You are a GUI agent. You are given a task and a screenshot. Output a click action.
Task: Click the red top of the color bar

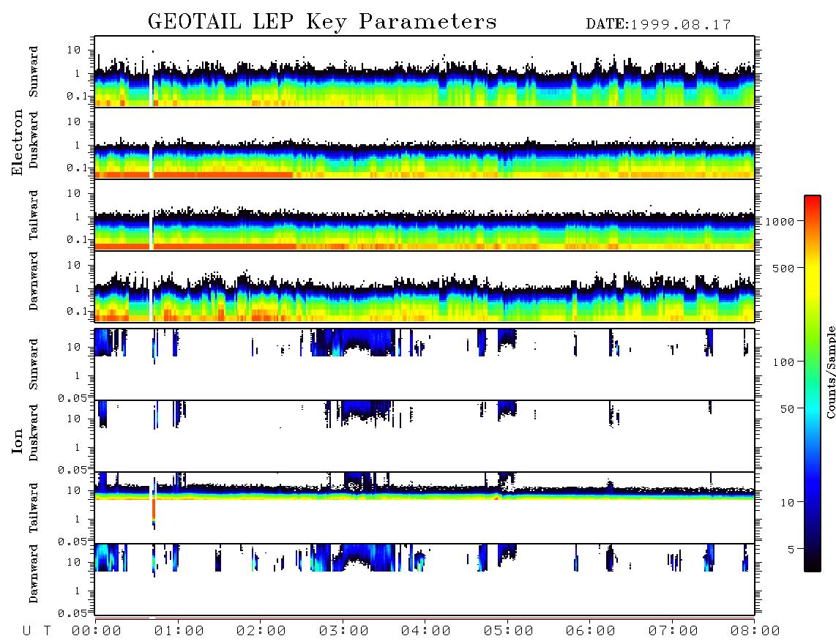point(813,201)
